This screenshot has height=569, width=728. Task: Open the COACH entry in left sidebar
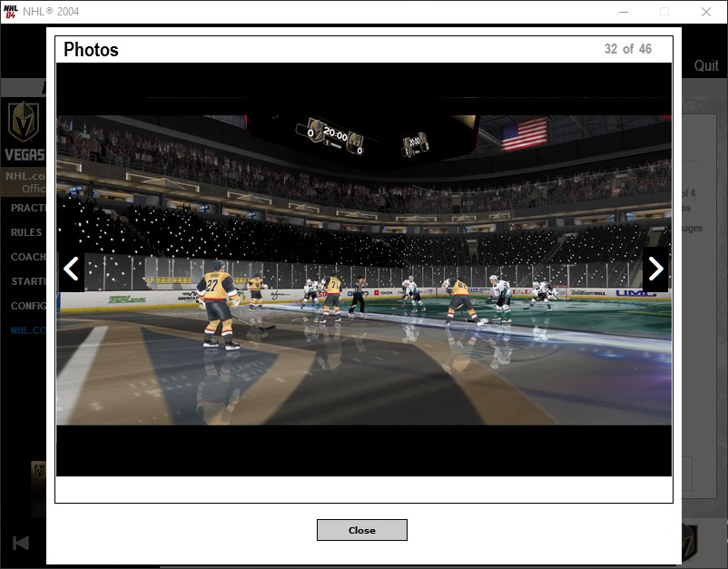28,257
